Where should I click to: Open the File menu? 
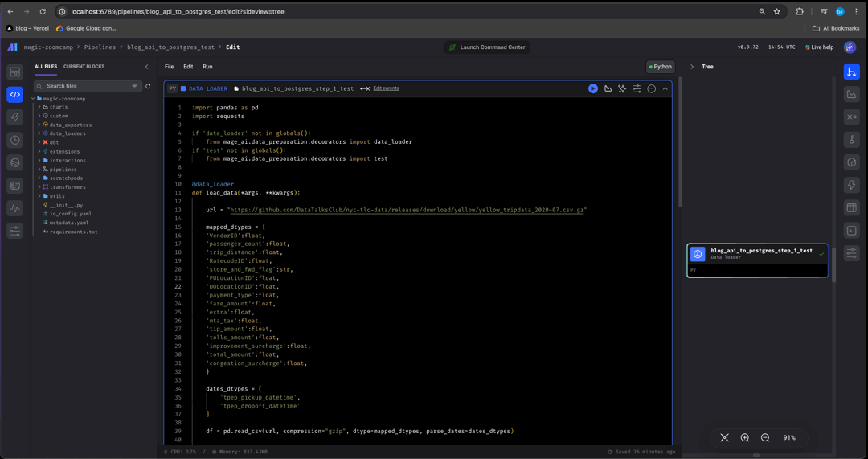pyautogui.click(x=170, y=67)
